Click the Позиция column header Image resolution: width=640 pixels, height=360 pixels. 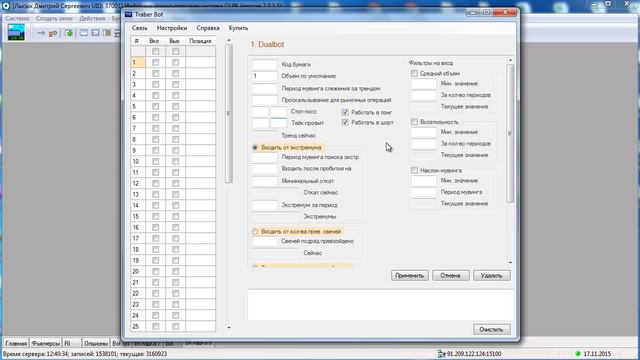[200, 41]
